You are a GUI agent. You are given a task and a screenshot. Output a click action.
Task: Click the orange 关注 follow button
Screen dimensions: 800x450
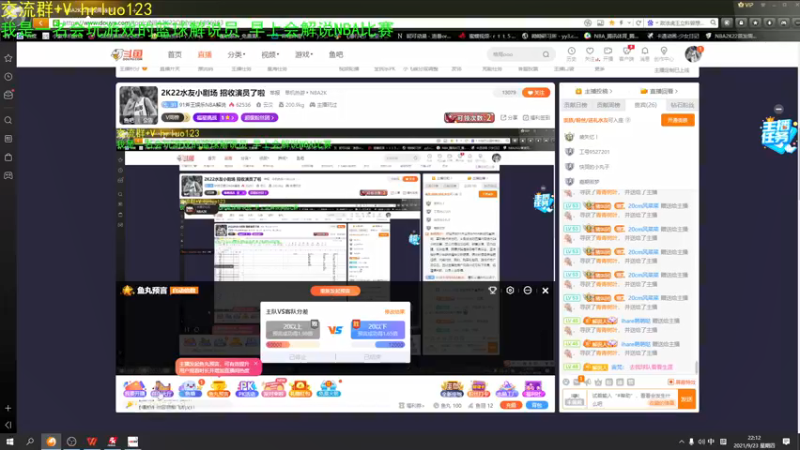(536, 93)
